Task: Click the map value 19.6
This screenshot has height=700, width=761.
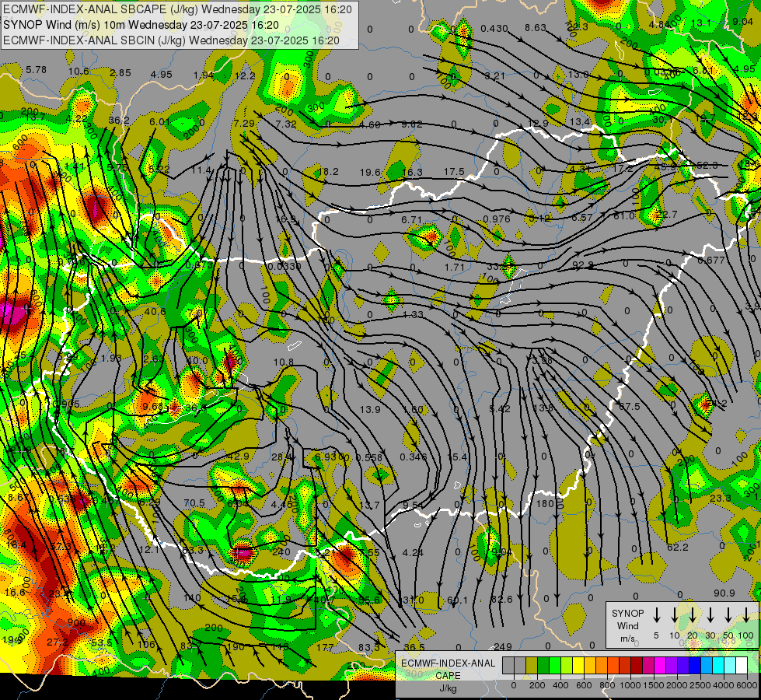Action: 370,173
